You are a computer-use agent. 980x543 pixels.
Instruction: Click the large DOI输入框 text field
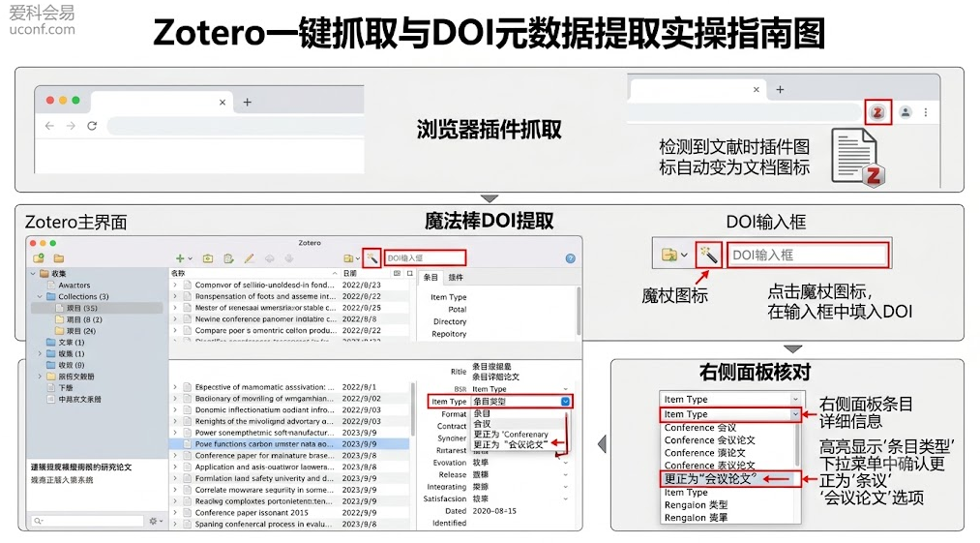tap(808, 256)
